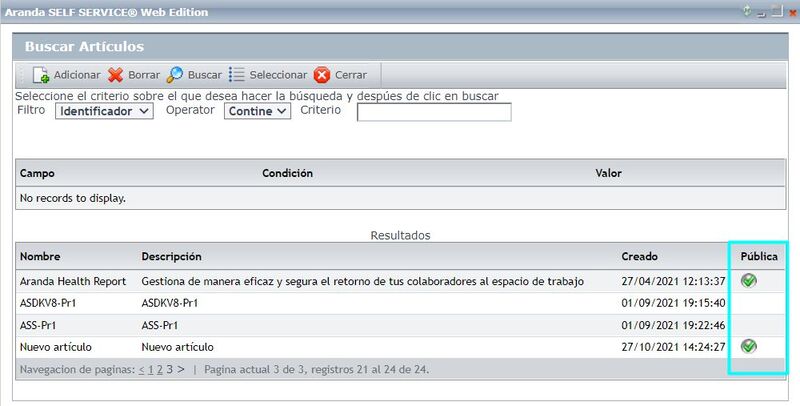Go to page 2 of results
Screen dimensions: 800x406
pyautogui.click(x=159, y=369)
